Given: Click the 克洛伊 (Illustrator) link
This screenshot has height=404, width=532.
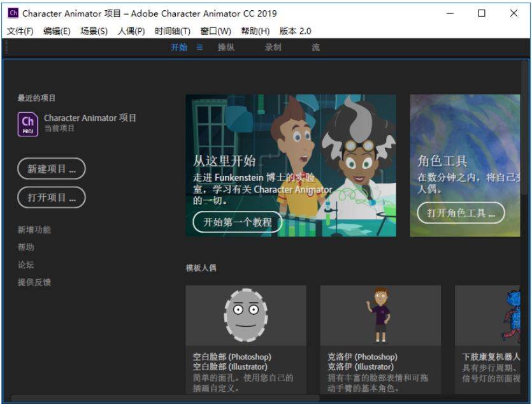Looking at the screenshot, I should (361, 366).
